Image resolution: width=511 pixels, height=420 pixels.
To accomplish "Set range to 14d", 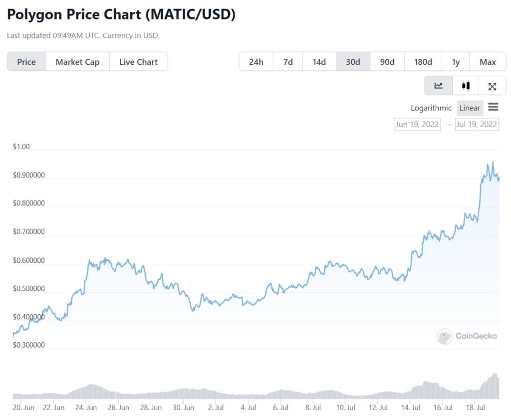I will [x=319, y=62].
